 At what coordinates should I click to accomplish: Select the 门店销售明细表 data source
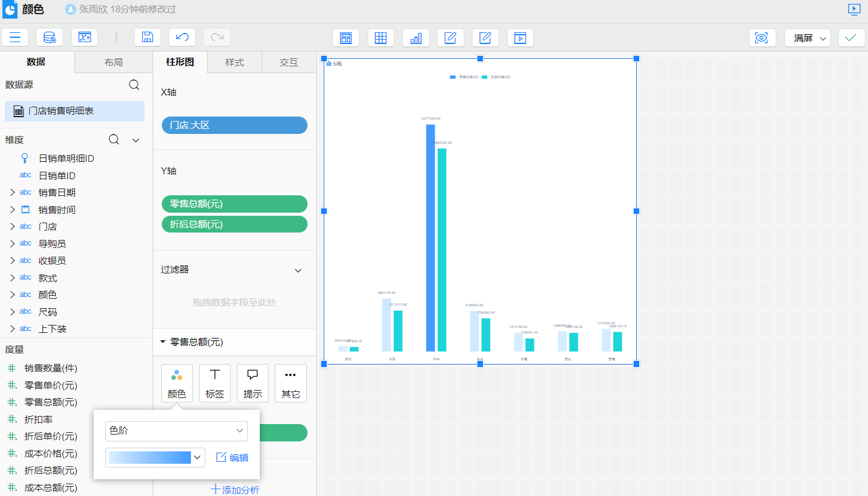74,111
